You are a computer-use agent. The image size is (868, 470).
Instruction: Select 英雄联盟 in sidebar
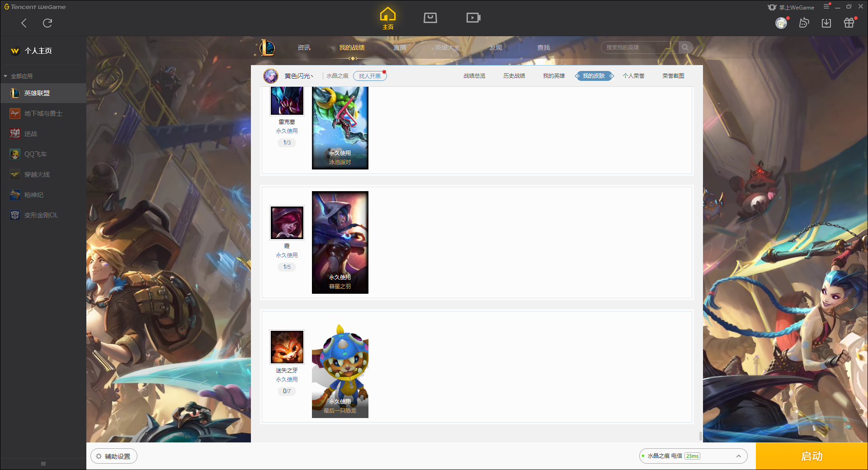pos(43,93)
